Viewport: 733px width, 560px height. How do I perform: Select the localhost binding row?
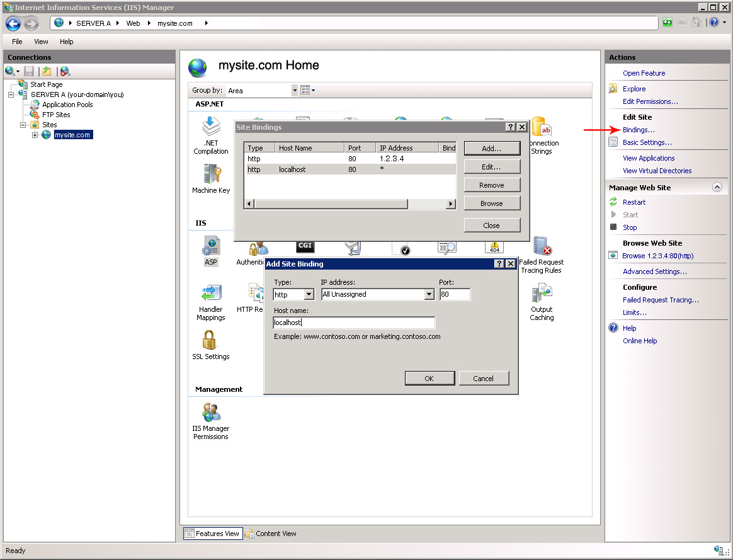[x=351, y=169]
